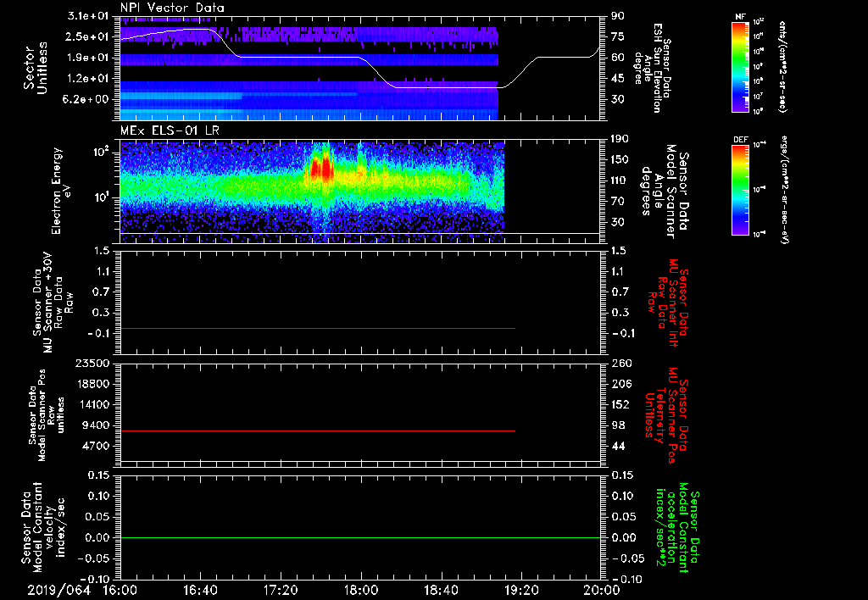Click the "23500" Scanner Pos tick label
The height and width of the screenshot is (600, 868).
[92, 363]
